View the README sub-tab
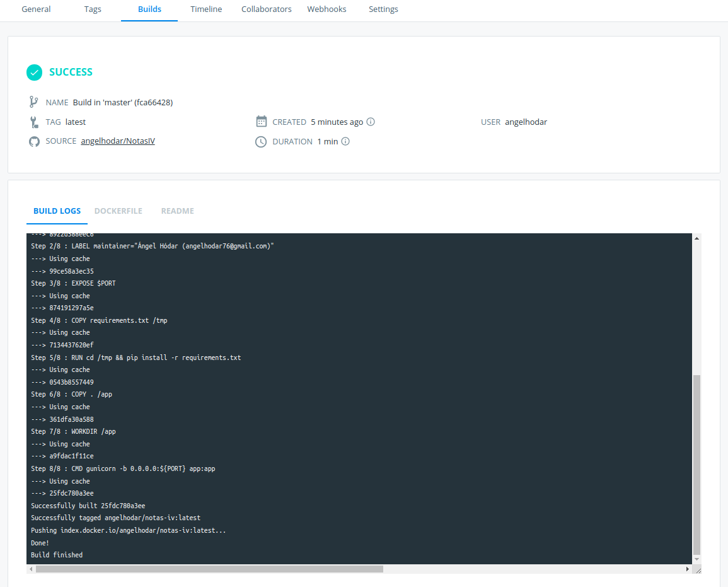The image size is (728, 587). tap(177, 211)
